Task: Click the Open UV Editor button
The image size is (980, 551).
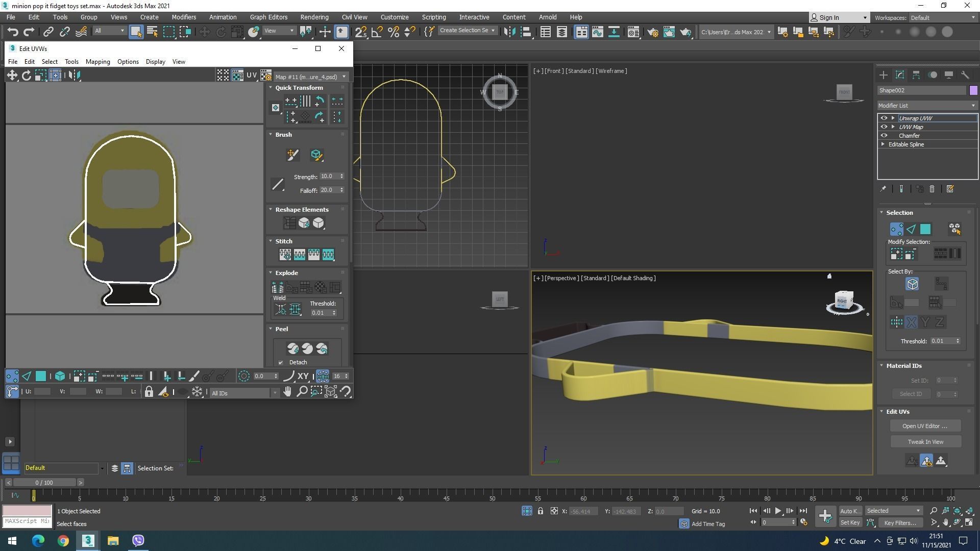Action: point(924,426)
